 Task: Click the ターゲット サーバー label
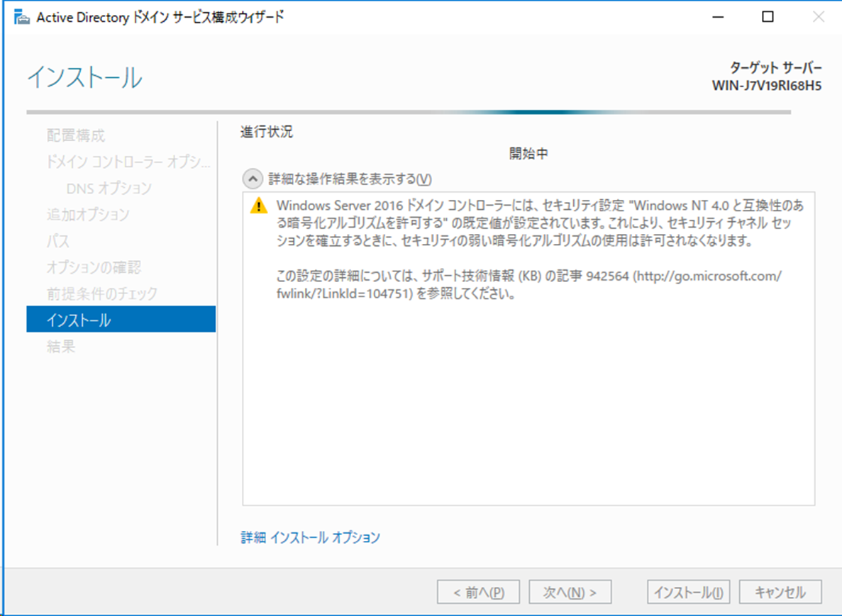click(775, 67)
